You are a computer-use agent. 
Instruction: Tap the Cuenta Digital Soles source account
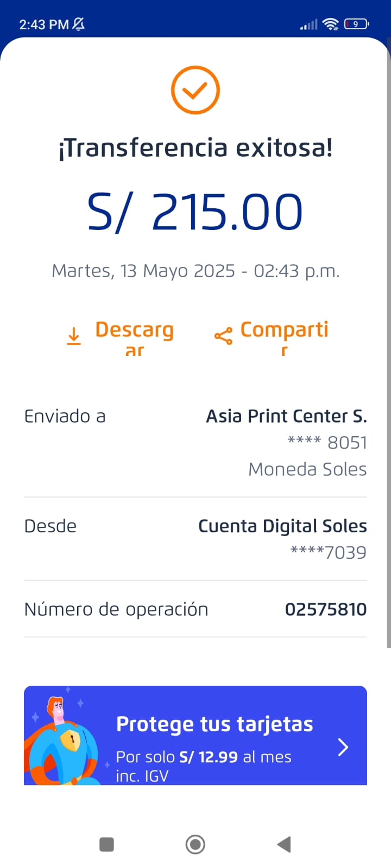[x=282, y=526]
